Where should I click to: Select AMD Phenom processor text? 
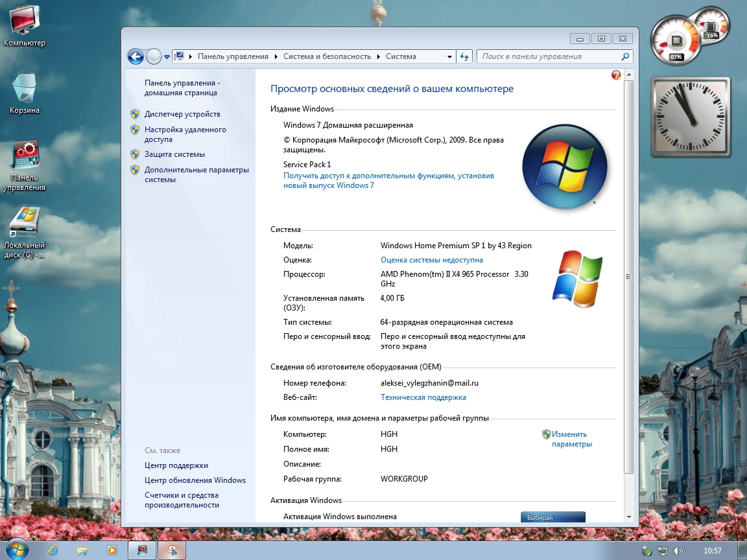454,279
